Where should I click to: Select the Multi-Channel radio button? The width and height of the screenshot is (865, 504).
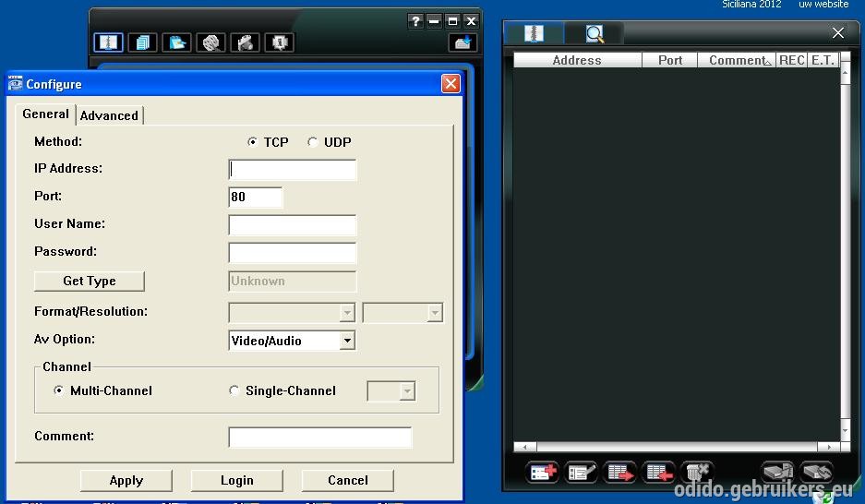[x=58, y=390]
